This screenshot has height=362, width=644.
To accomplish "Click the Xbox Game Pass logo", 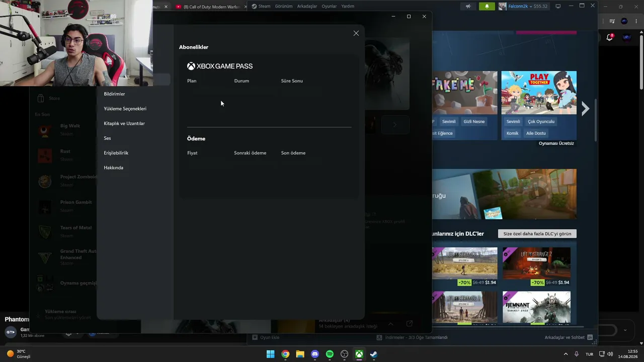I will pos(220,66).
